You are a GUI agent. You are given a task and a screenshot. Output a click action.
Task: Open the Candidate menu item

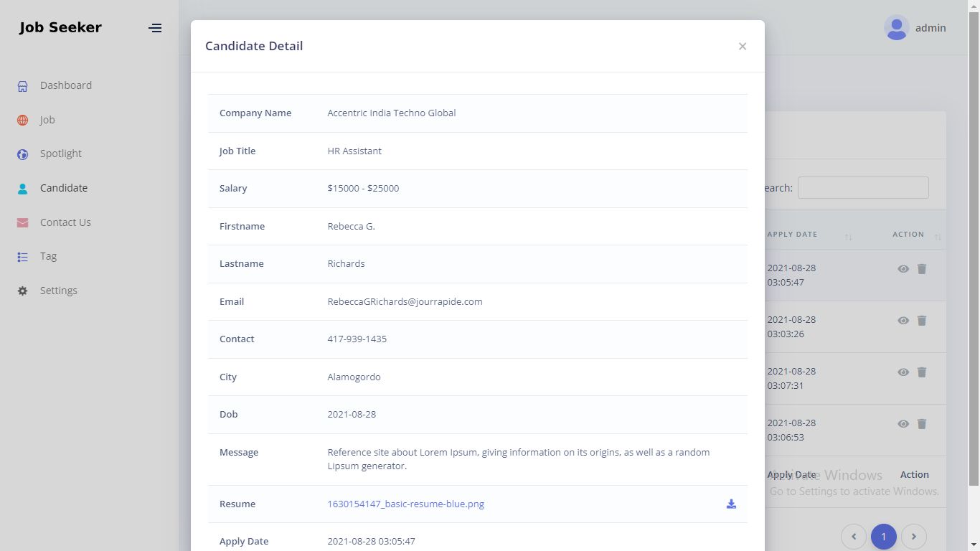[x=64, y=188]
